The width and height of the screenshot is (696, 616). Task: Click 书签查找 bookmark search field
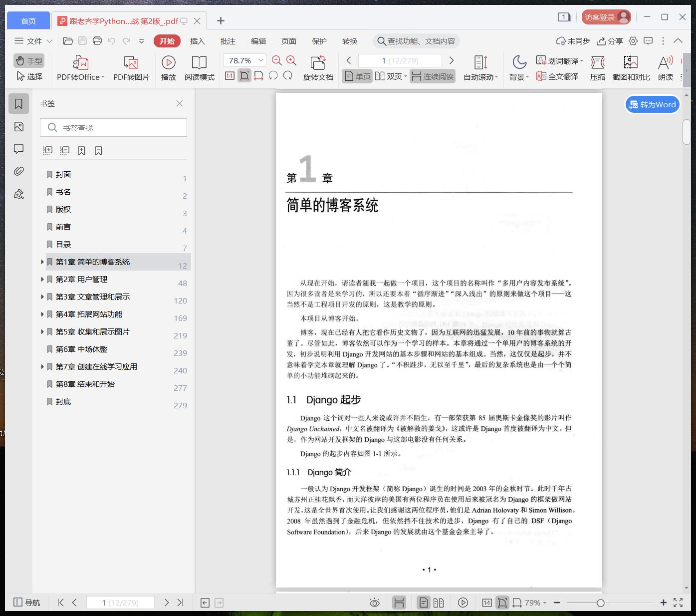click(x=113, y=128)
